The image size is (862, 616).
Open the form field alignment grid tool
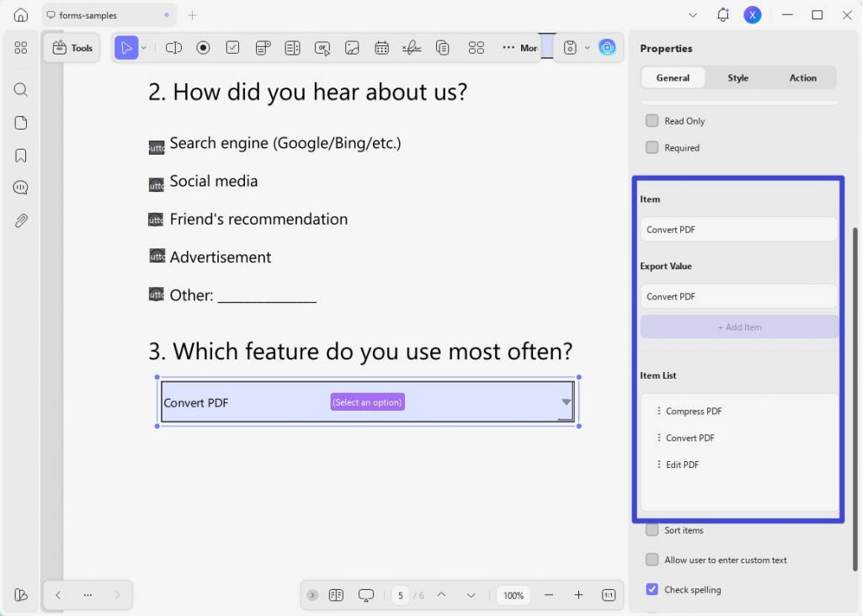(x=476, y=48)
